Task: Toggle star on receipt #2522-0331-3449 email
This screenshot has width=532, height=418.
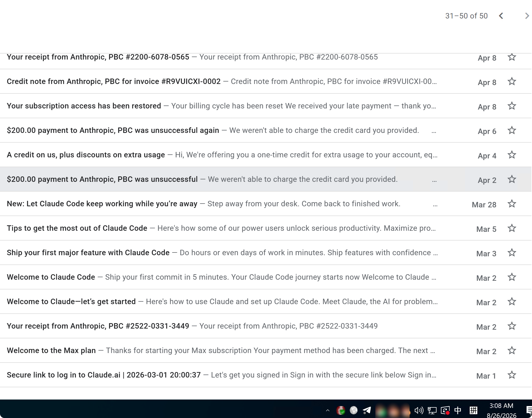Action: 512,326
